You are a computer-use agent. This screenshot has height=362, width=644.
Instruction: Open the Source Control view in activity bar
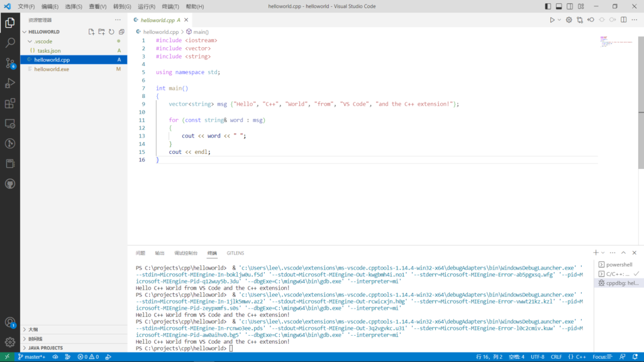pos(10,63)
